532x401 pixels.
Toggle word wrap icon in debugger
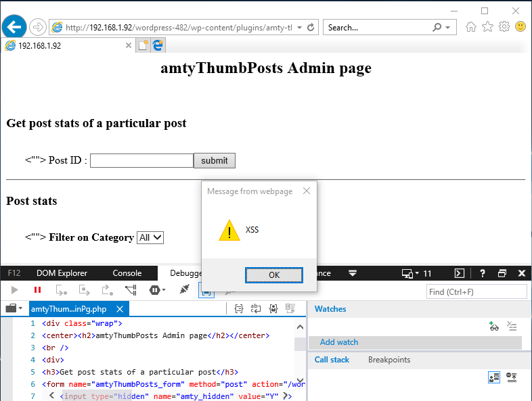256,308
